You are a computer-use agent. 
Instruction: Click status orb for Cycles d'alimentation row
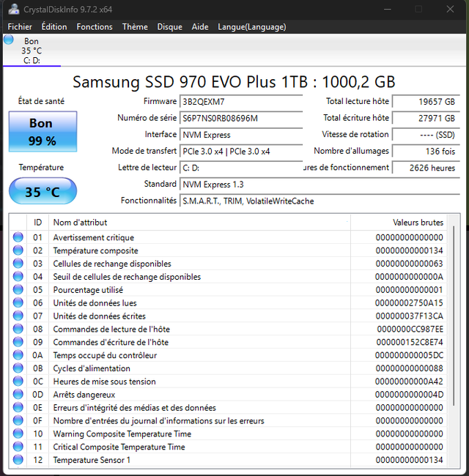point(18,368)
